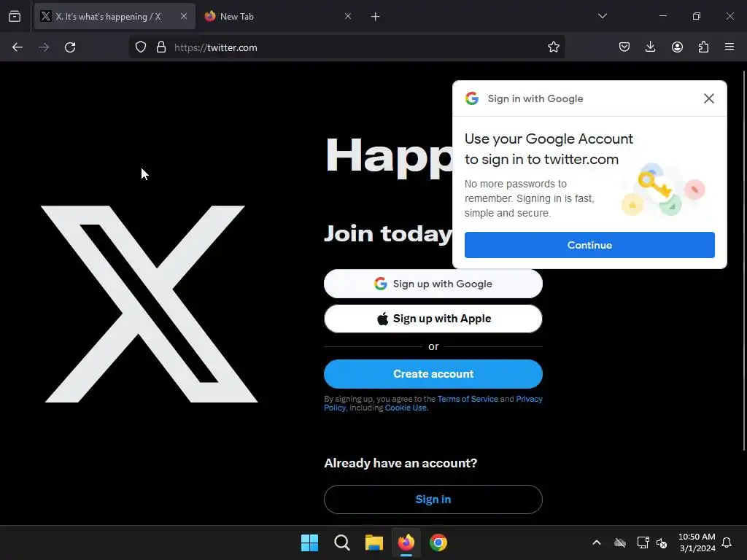This screenshot has width=747, height=560.
Task: Open the Privacy Policy link
Action: (529, 399)
